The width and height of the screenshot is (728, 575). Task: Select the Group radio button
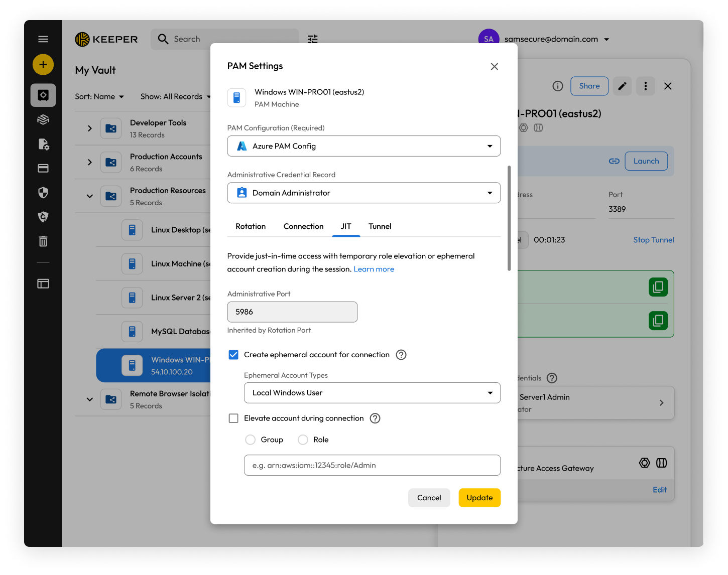coord(250,440)
